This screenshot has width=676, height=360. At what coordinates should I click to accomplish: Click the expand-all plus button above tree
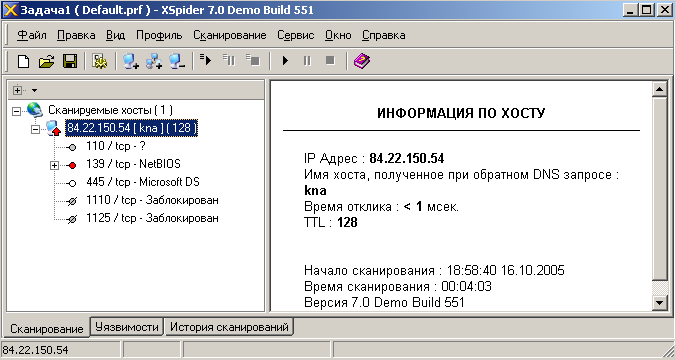click(17, 90)
